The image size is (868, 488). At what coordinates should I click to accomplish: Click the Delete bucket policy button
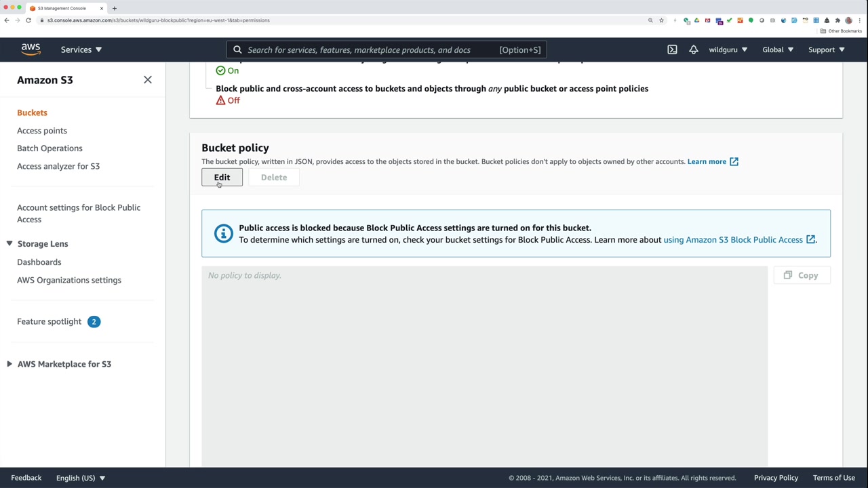point(274,177)
